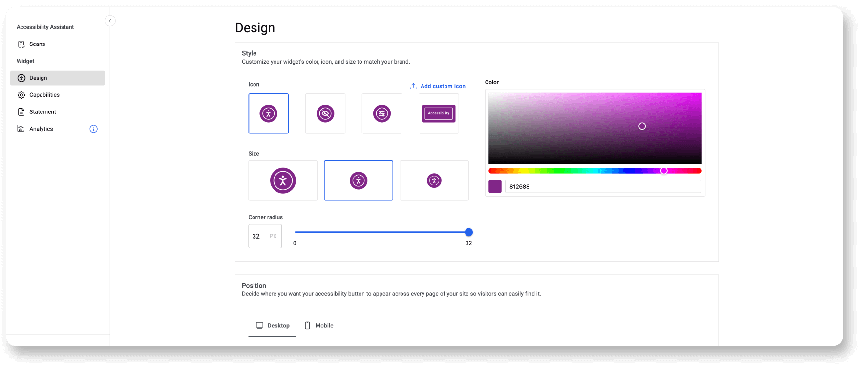Choose the small widget size option

pos(434,180)
